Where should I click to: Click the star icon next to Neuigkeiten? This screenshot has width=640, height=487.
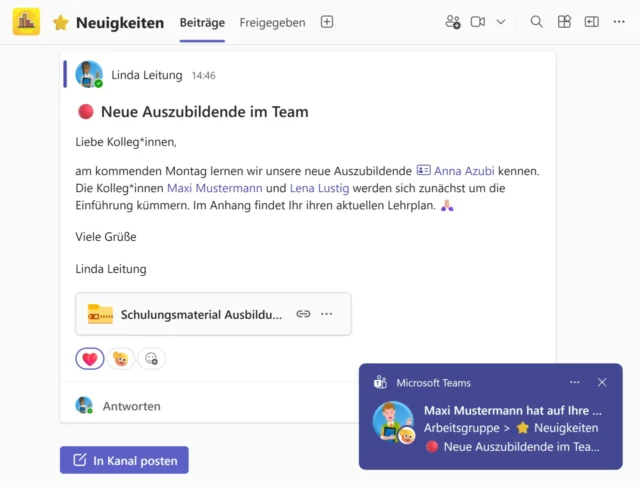click(60, 22)
